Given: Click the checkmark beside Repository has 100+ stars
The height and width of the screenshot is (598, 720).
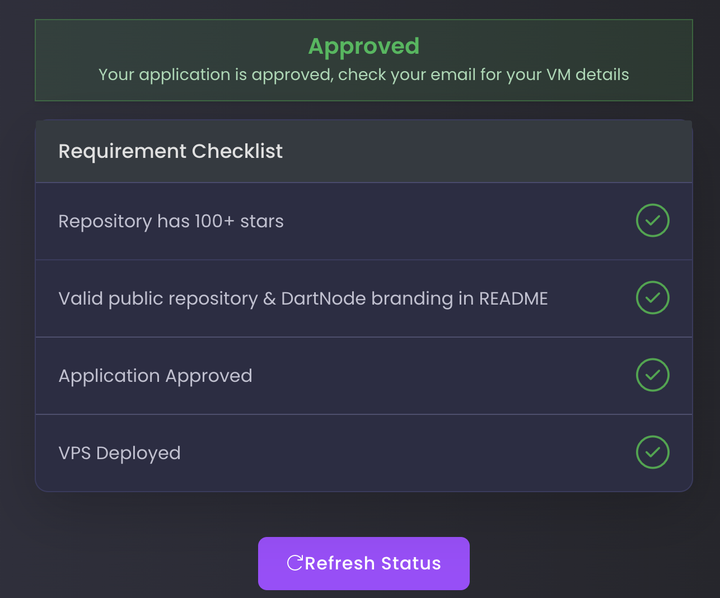Looking at the screenshot, I should [x=652, y=221].
